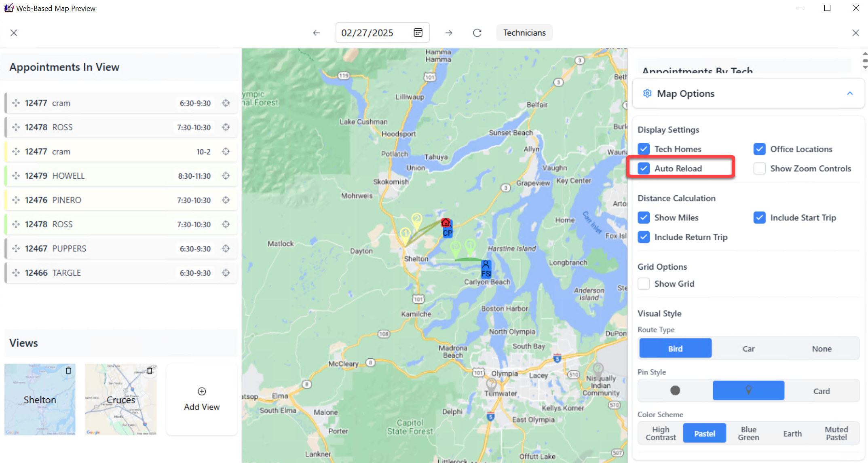Enable Show Zoom Controls checkbox
Screen dimensions: 868x463
tap(759, 169)
